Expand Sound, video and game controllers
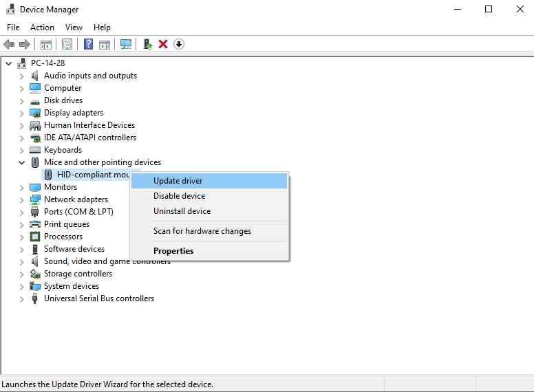 22,261
